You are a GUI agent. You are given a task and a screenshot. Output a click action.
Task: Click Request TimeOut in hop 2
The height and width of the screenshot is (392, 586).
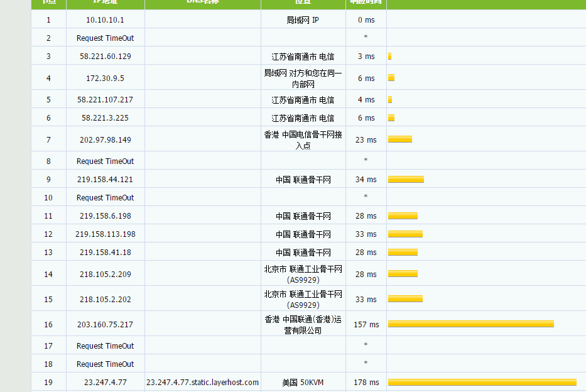(x=105, y=38)
